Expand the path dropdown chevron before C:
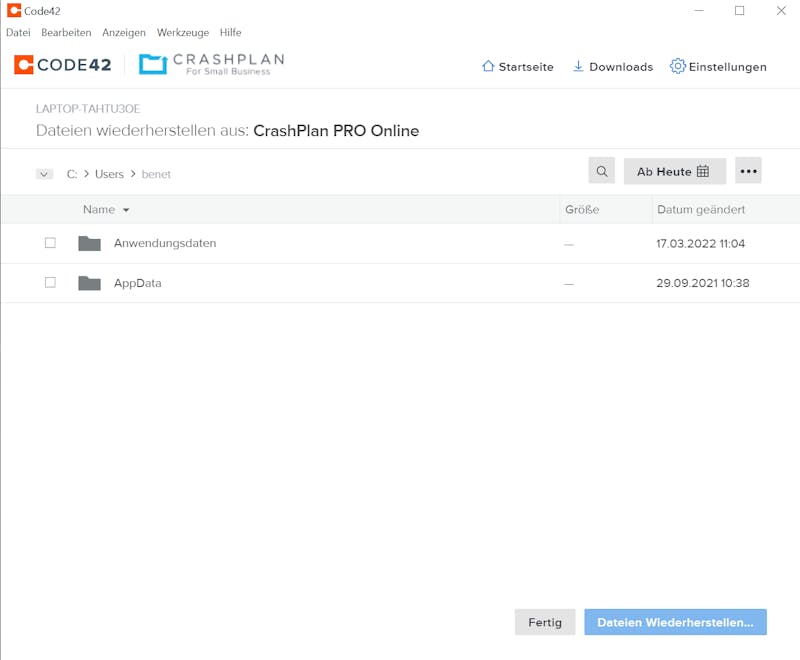 (44, 174)
